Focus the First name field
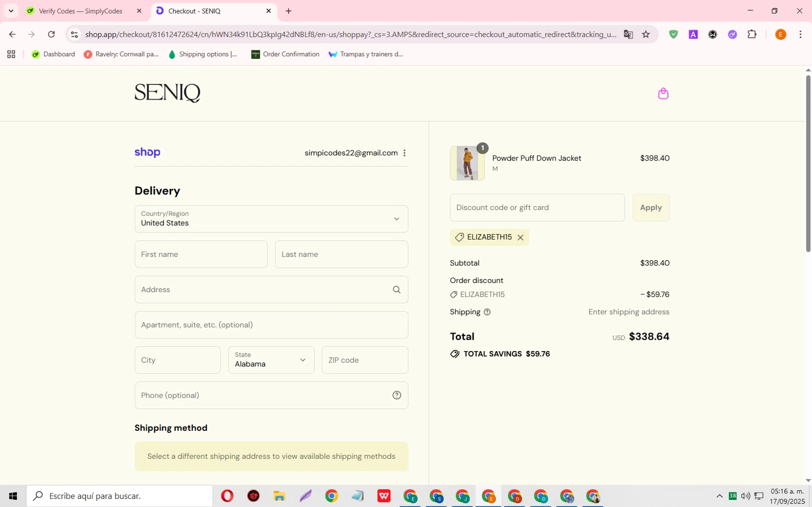812x507 pixels. coord(201,254)
